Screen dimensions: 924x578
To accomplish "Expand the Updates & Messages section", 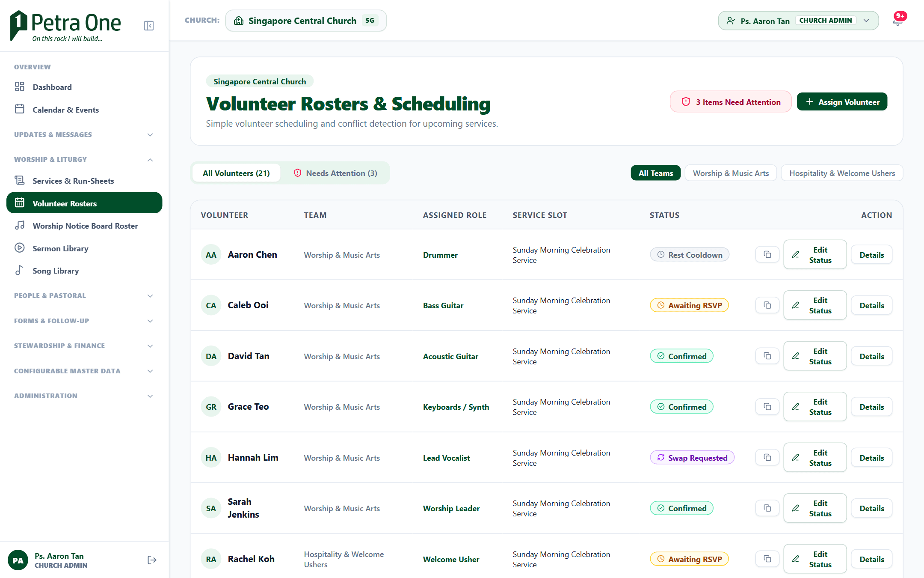I will [84, 134].
